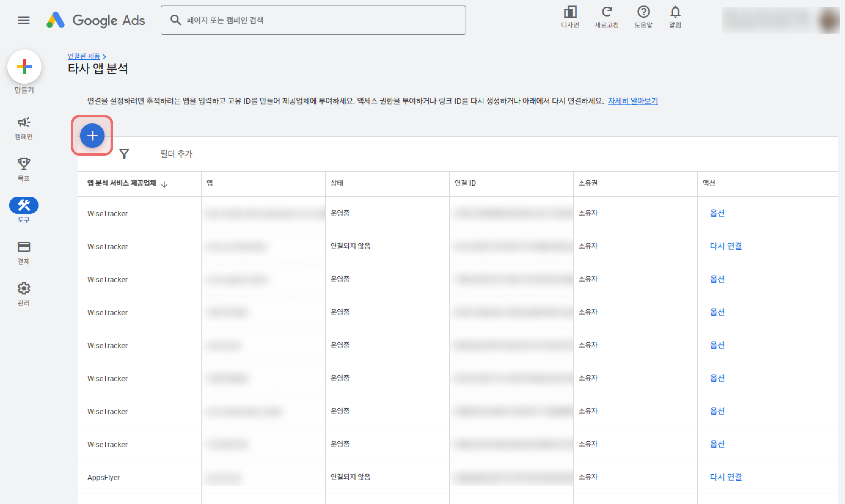Open 옵션 dropdown in first WiseTracker row
This screenshot has height=504, width=845.
(x=717, y=213)
